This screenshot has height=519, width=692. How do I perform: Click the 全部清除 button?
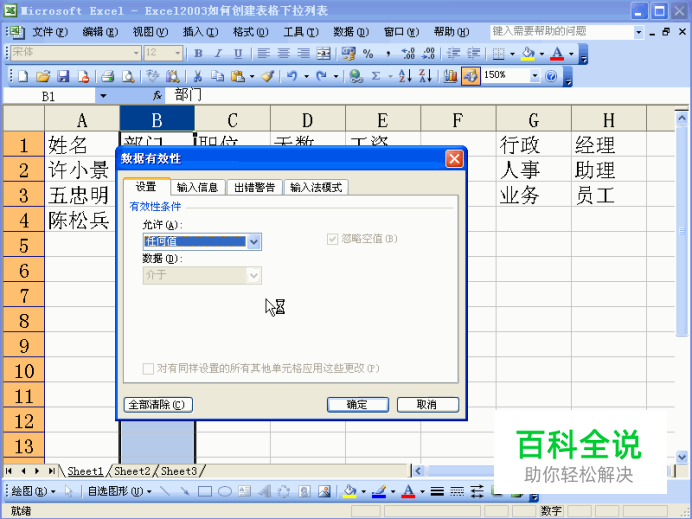pyautogui.click(x=158, y=405)
